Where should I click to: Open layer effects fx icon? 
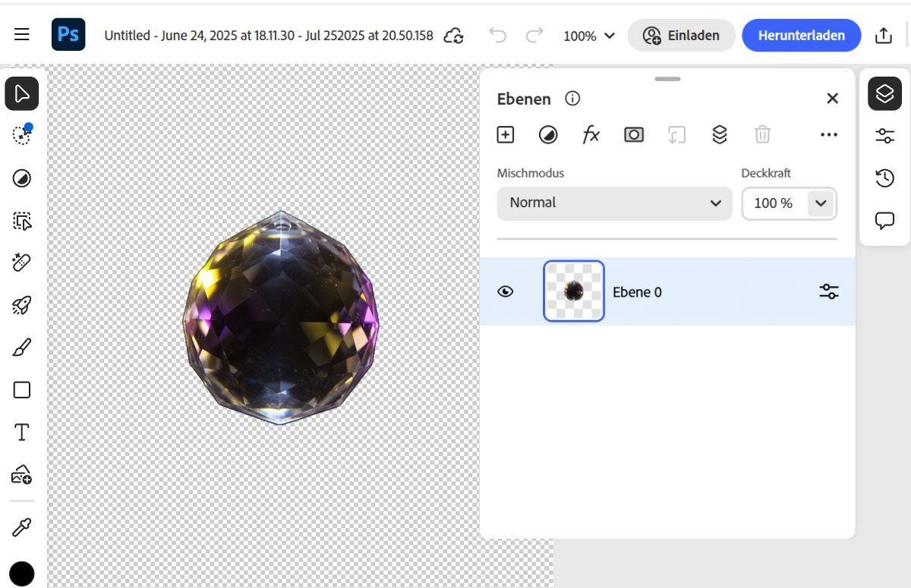(x=591, y=134)
